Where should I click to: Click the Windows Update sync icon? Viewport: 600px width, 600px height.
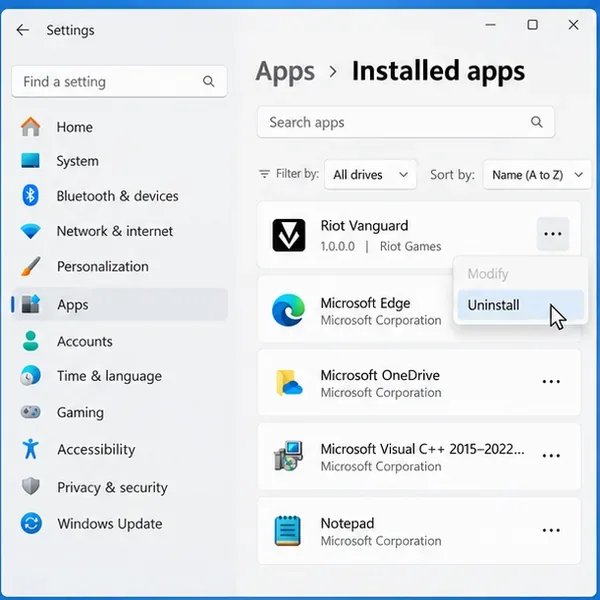click(31, 523)
